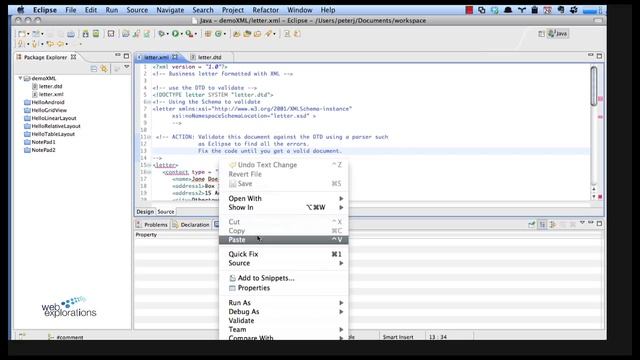Choose Paste from the context menu
640x360 pixels.
284,240
